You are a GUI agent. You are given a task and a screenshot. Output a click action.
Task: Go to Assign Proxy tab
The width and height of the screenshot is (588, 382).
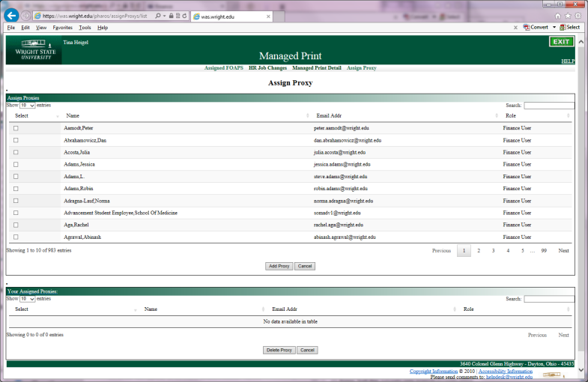(361, 68)
